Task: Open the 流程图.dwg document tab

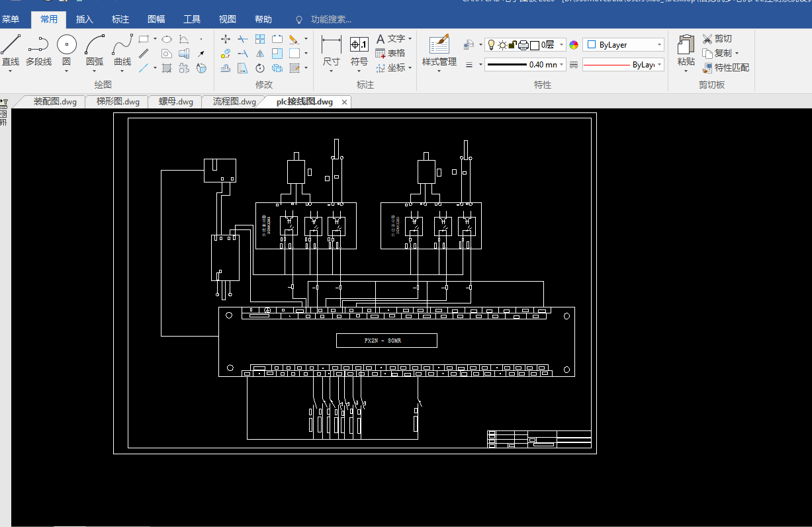Action: [x=234, y=102]
